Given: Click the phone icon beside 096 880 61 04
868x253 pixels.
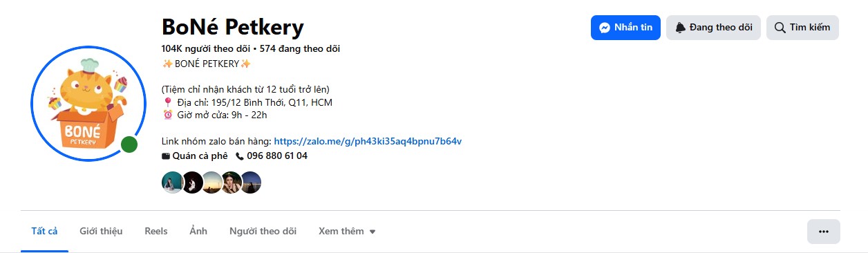Looking at the screenshot, I should 240,156.
